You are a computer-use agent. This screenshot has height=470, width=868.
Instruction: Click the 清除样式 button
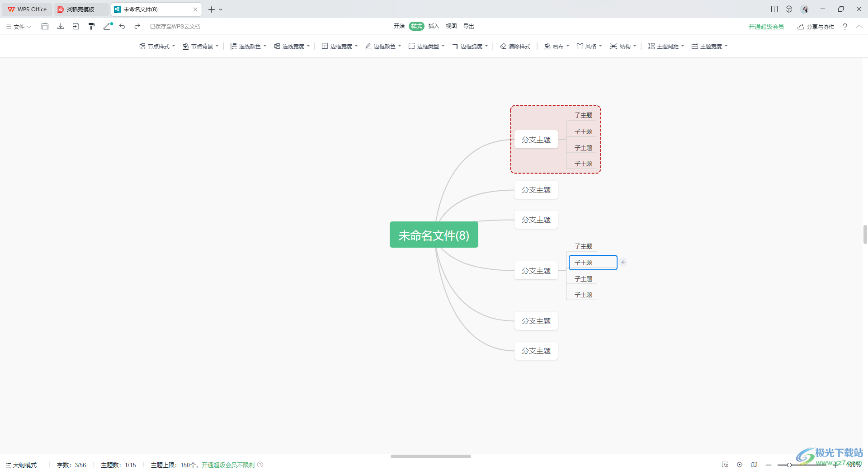(x=515, y=46)
